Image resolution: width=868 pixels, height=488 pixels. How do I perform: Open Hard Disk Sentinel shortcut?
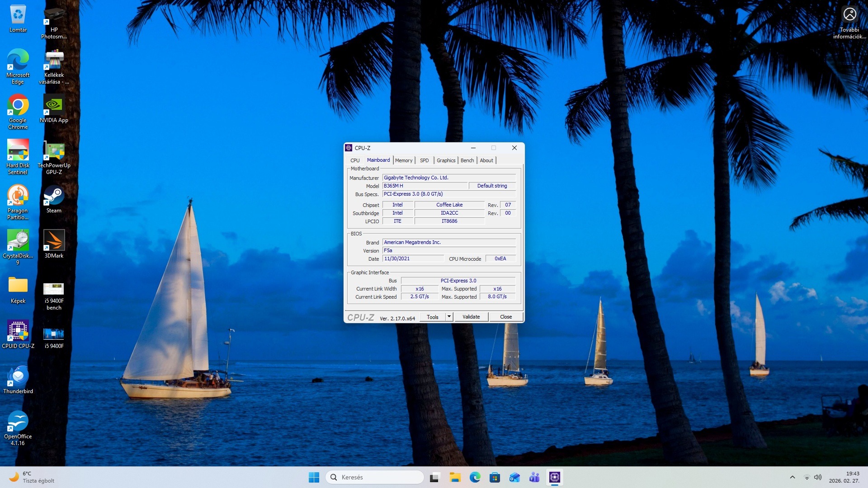[18, 151]
